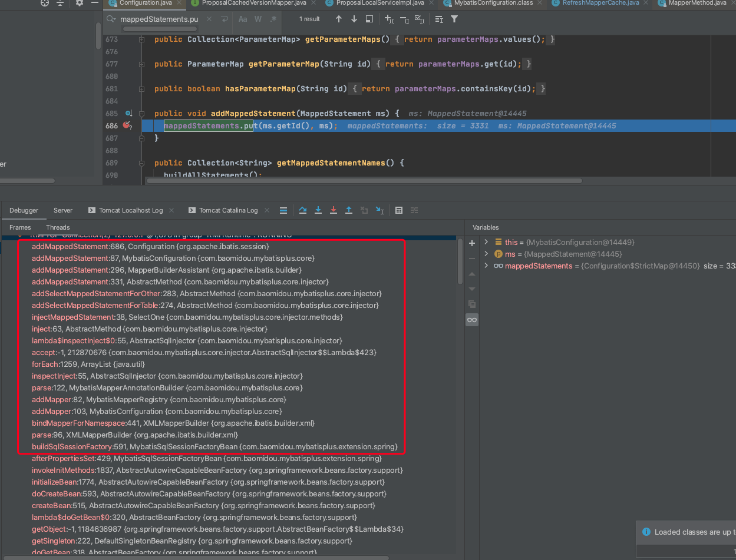This screenshot has height=560, width=736.
Task: Click the find search text field
Action: (x=159, y=19)
